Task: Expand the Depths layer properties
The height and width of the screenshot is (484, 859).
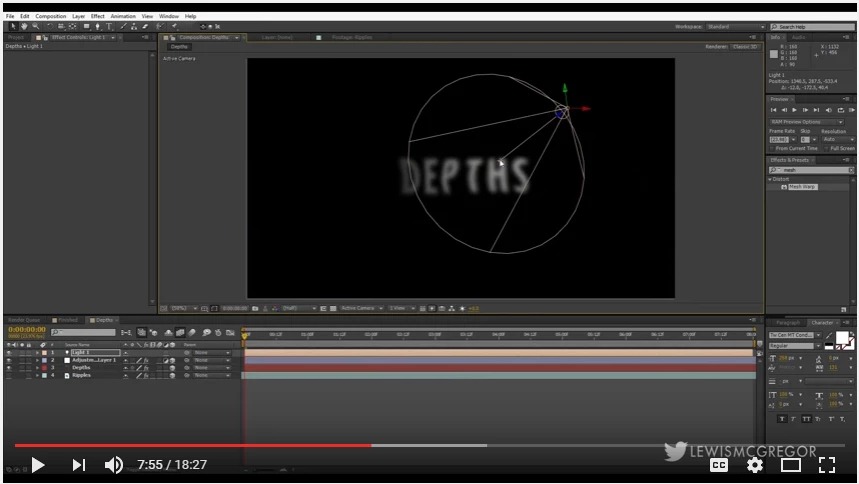Action: point(37,368)
